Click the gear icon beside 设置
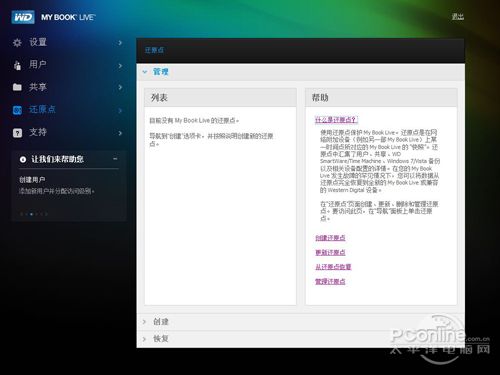The width and height of the screenshot is (500, 375). point(17,43)
